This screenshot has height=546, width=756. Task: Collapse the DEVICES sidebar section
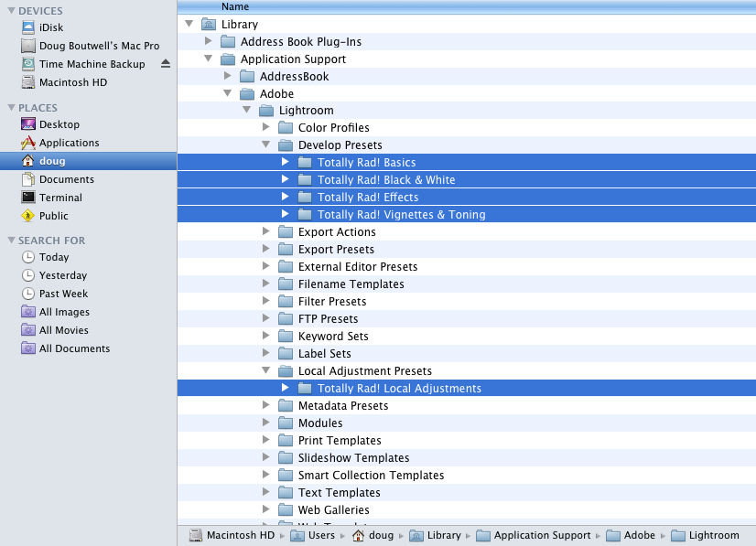(11, 11)
